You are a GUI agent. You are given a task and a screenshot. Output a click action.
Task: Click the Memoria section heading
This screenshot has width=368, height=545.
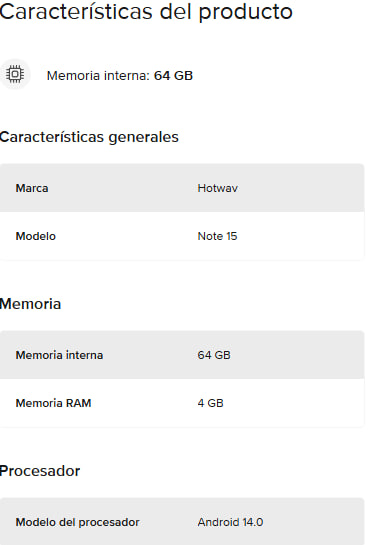coord(31,304)
